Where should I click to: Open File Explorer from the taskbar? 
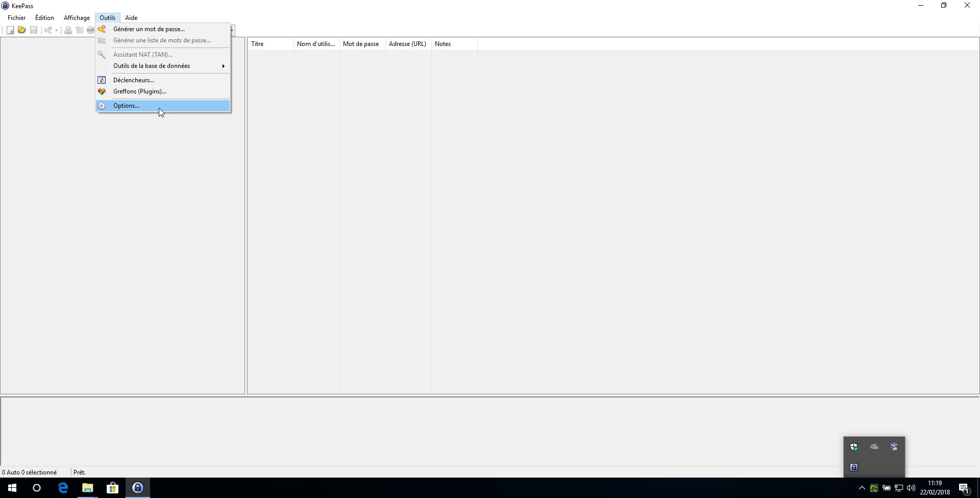point(88,488)
